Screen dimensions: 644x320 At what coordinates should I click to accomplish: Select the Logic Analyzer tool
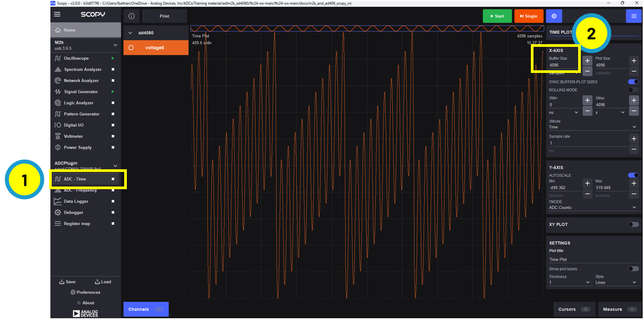pos(78,103)
